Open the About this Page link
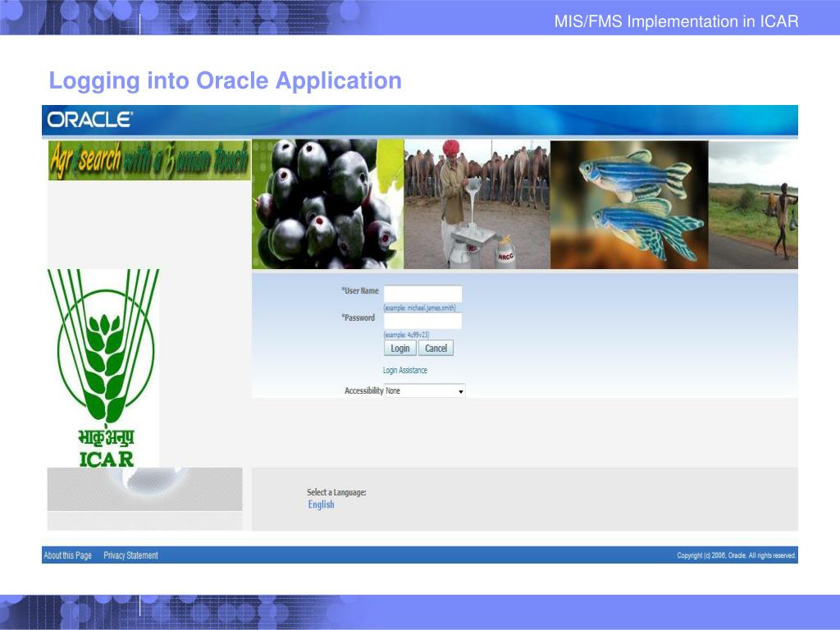 pos(67,555)
